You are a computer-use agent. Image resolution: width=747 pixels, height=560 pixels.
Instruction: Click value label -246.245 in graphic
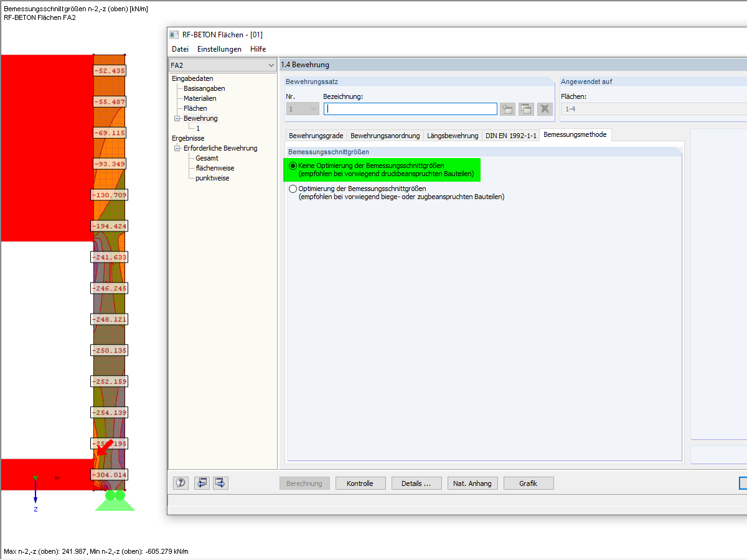(109, 289)
